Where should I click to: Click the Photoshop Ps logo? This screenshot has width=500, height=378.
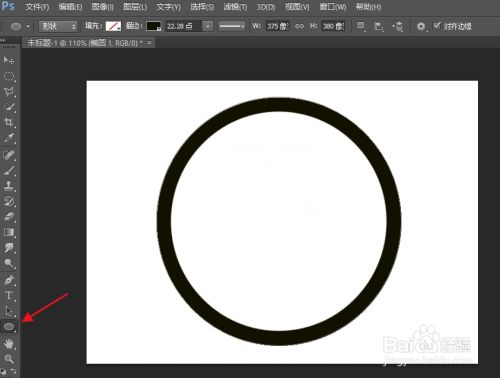(x=8, y=6)
